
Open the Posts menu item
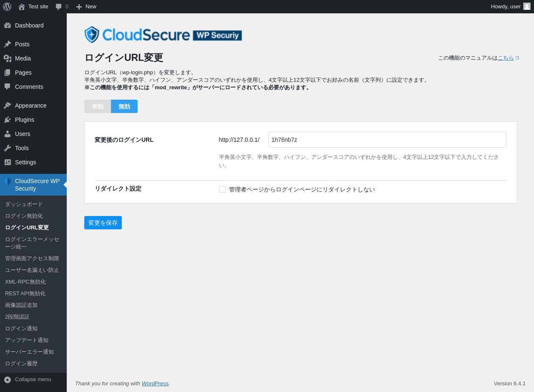click(x=33, y=44)
